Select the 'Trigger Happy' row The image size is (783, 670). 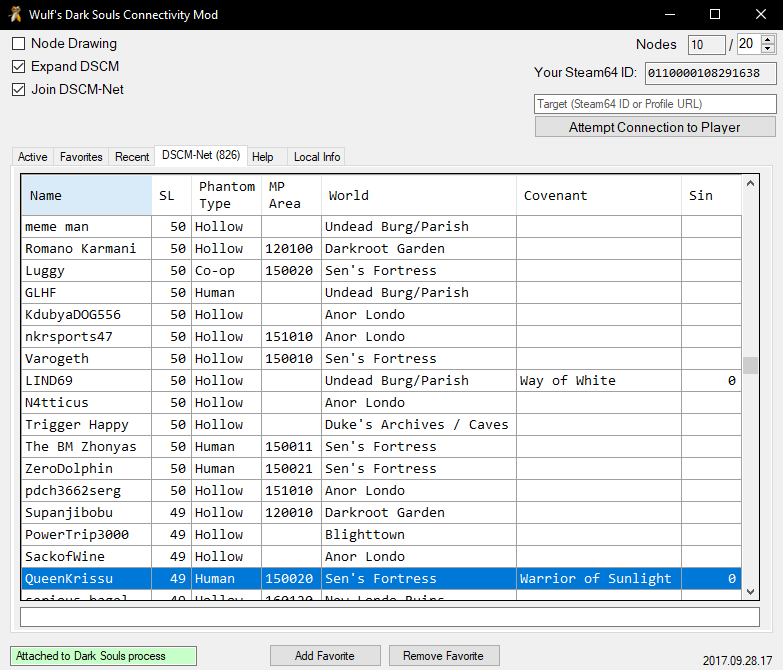[382, 424]
